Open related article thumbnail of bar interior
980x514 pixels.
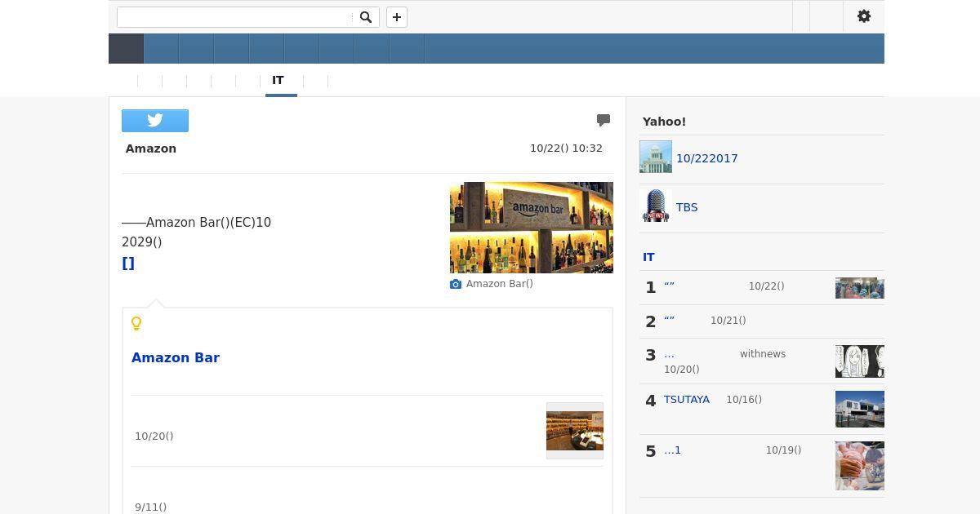pyautogui.click(x=575, y=431)
